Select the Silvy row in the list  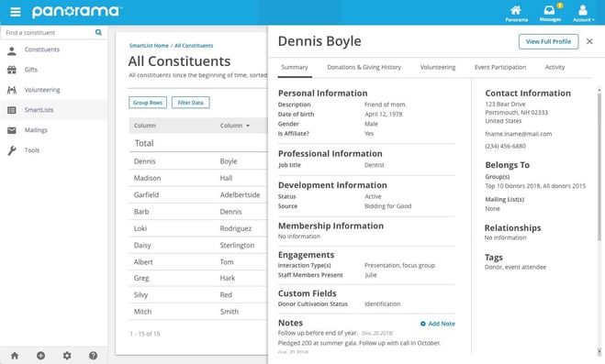(x=198, y=294)
